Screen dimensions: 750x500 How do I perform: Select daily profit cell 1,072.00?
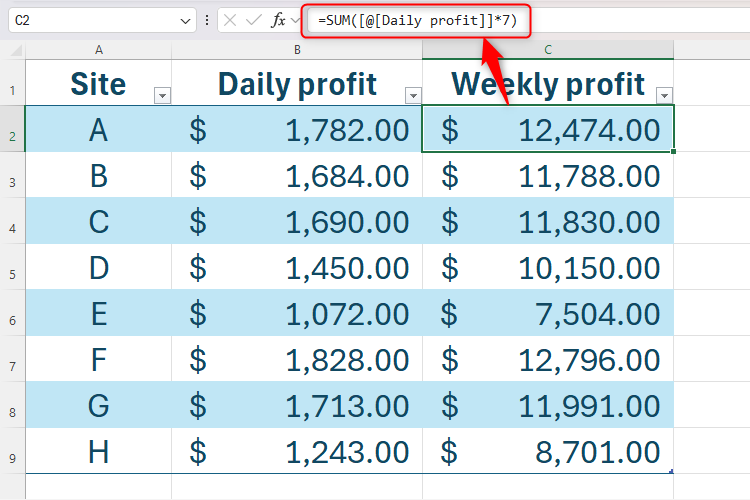[x=297, y=313]
